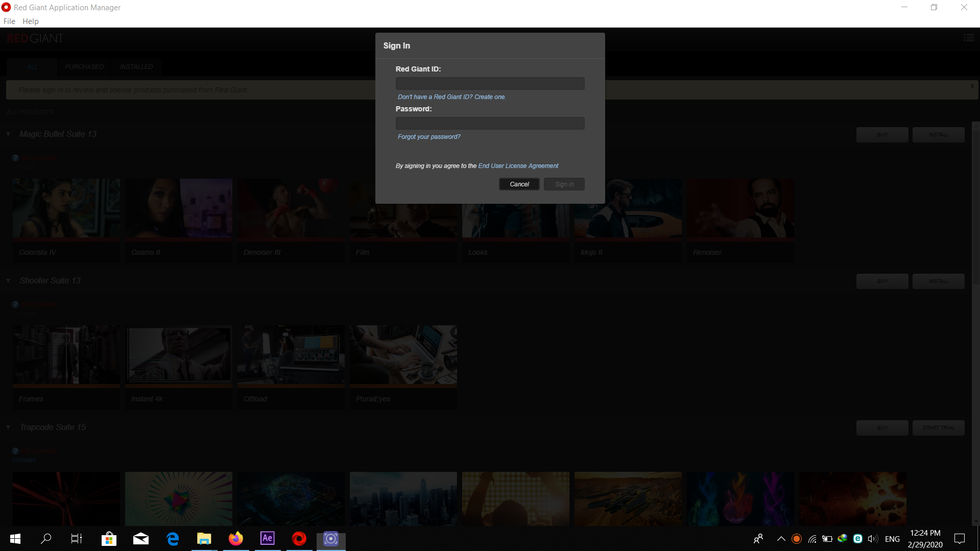Click inside the Red Giant ID field
The height and width of the screenshot is (551, 980).
pyautogui.click(x=490, y=83)
